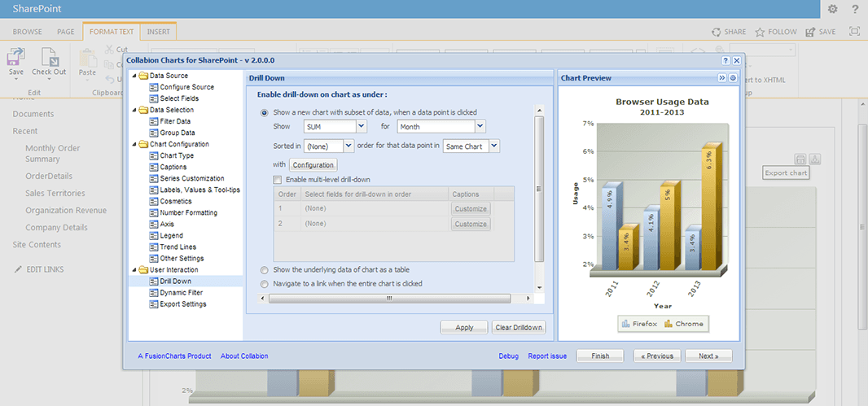868x406 pixels.
Task: Click the Apply button
Action: (x=464, y=327)
